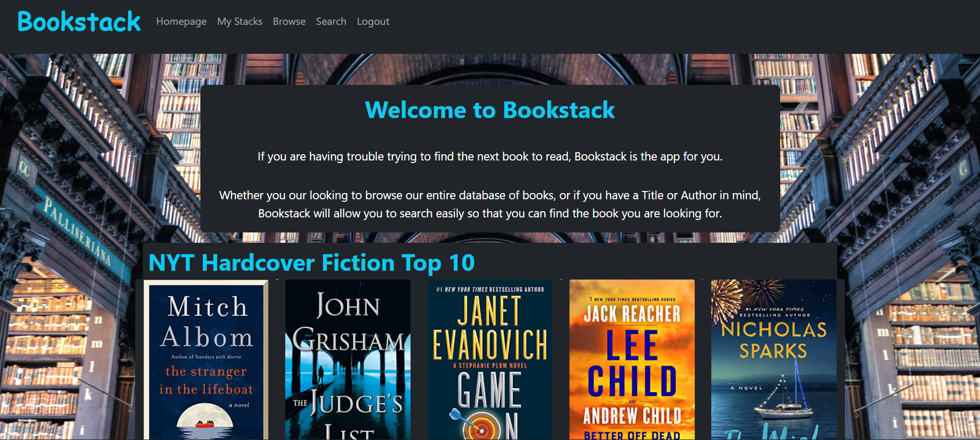Click the paragraph starting 'Whether you our looking'

point(490,204)
